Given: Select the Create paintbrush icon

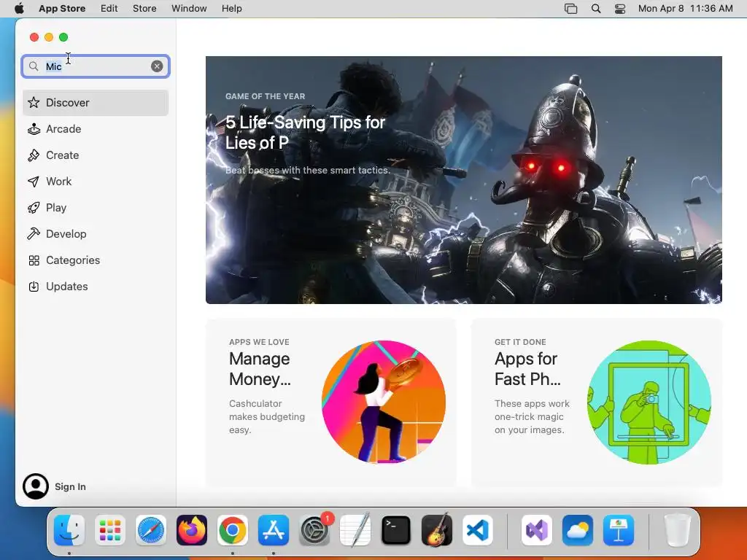Looking at the screenshot, I should 34,155.
